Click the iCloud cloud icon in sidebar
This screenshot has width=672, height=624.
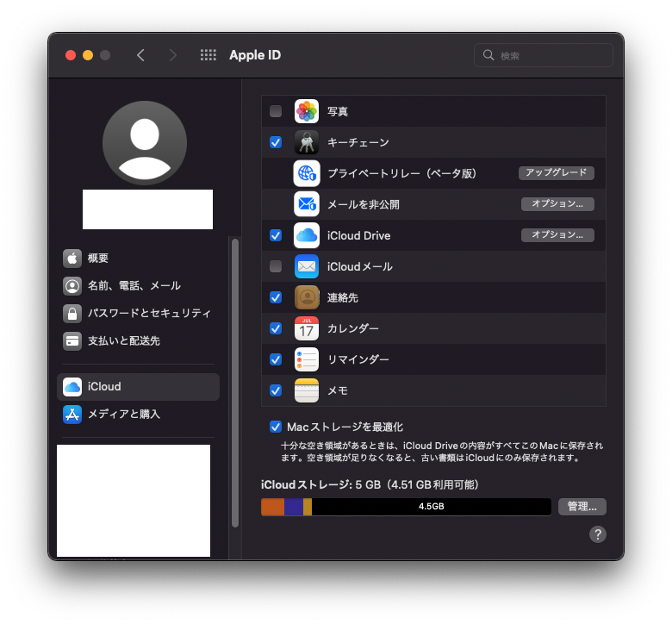(x=72, y=386)
